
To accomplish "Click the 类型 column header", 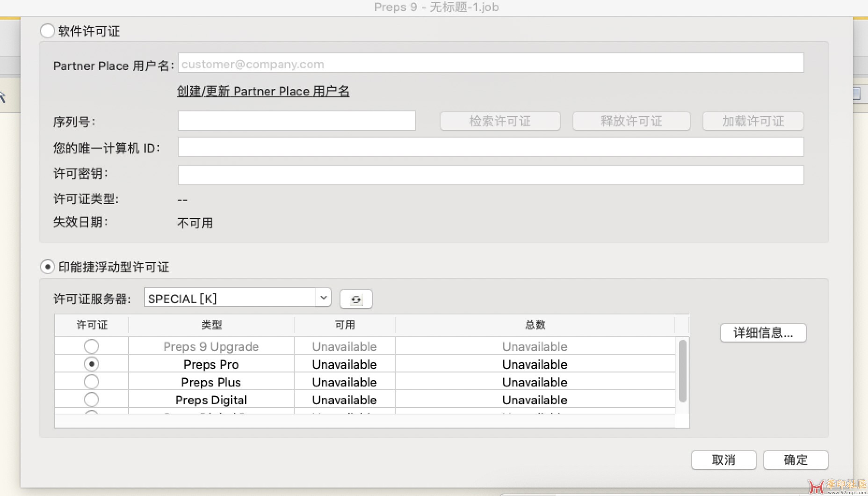I will (x=211, y=325).
